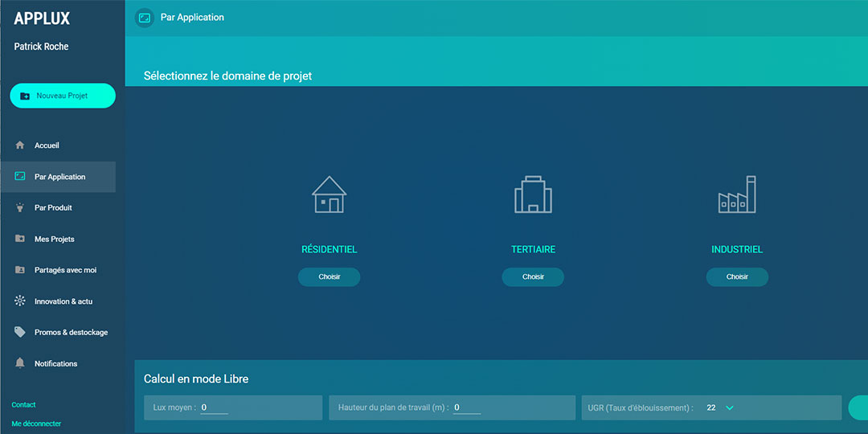
Task: Click the Notifications bell icon
Action: tap(20, 363)
